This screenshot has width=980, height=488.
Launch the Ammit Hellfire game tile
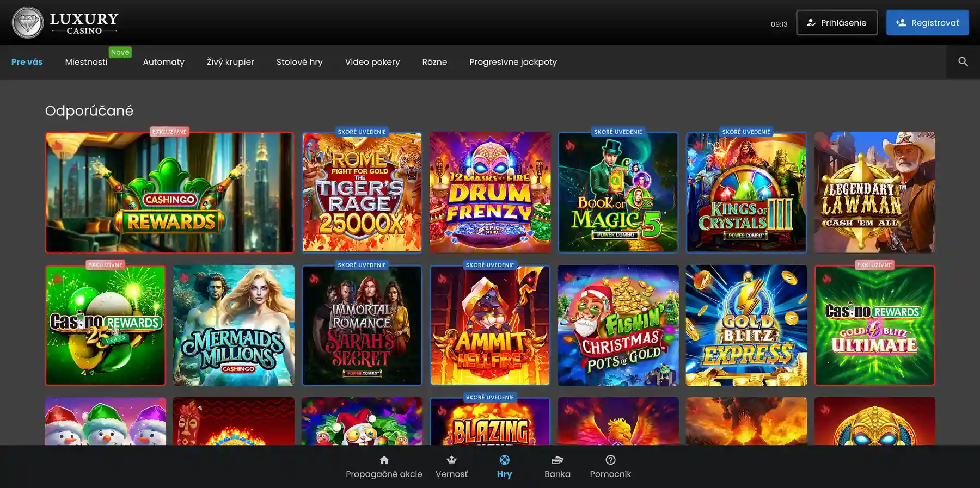(x=490, y=325)
